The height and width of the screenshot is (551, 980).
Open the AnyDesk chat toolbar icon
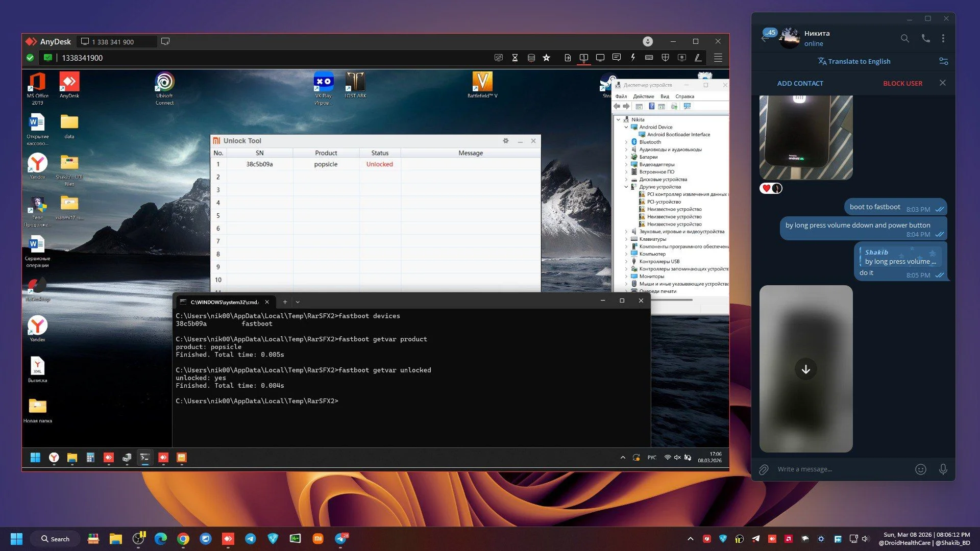pos(617,58)
